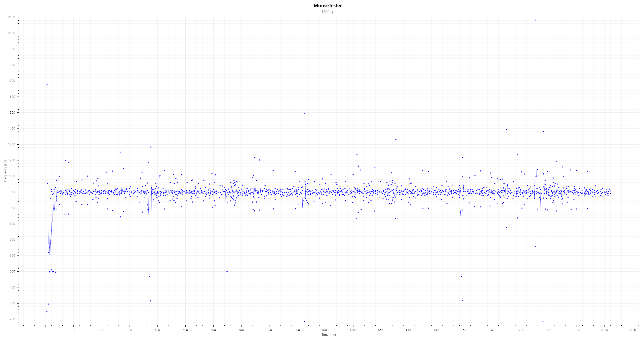Viewport: 644px width, 340px height.
Task: Click the Frequency (Hz) axis label
Action: pos(5,171)
